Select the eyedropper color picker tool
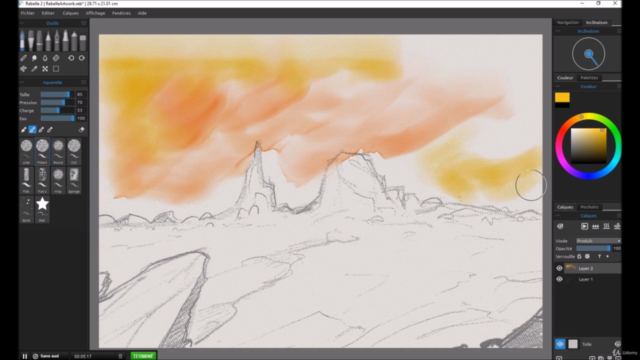The width and height of the screenshot is (640, 360). click(x=34, y=69)
